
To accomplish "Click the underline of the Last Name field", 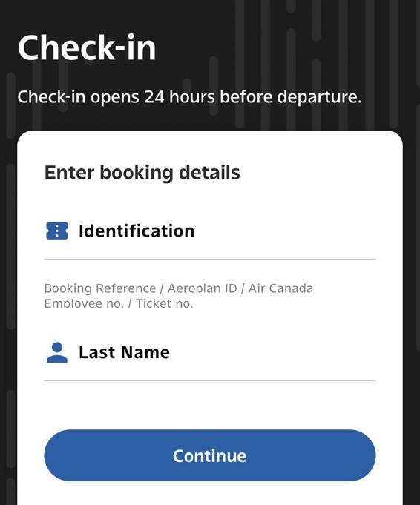I will [210, 380].
